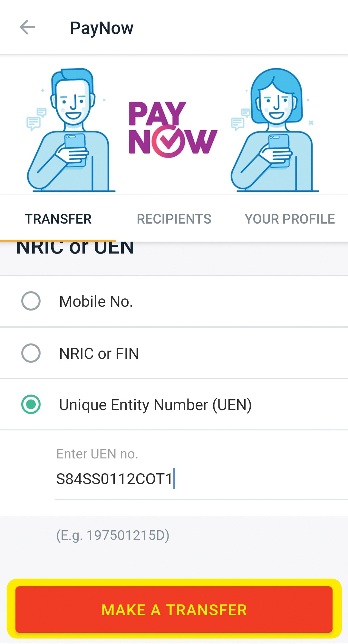
Task: Click the purple PayNow logo in banner
Action: (173, 129)
